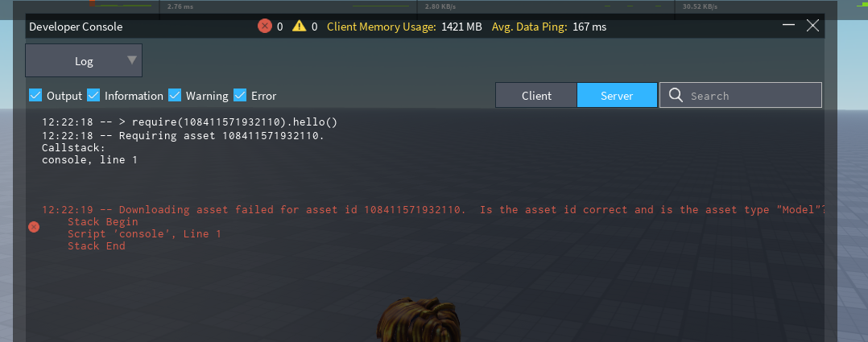
Task: Click the red error icon beside Stack Begin
Action: (34, 228)
